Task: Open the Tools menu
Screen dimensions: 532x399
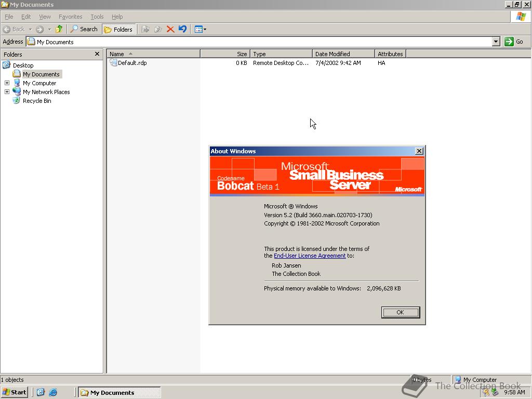Action: [97, 17]
